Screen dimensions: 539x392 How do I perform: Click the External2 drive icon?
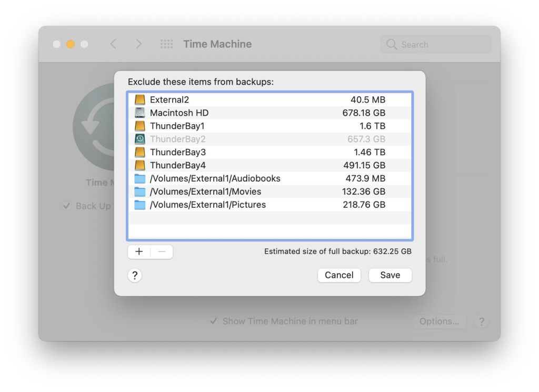tap(139, 99)
